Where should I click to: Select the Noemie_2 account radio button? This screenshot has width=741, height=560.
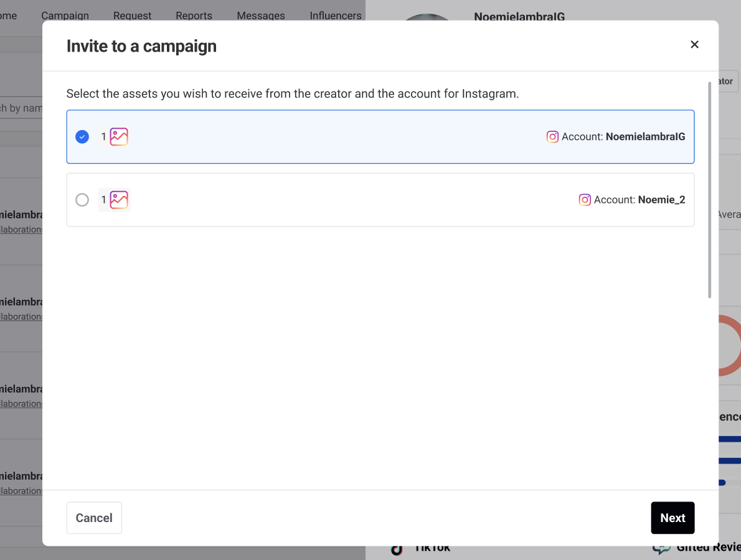click(x=82, y=200)
